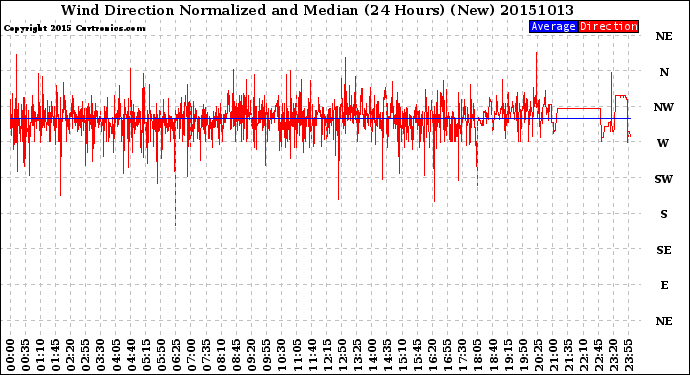
Task: Select the blue Average legend entry
Action: [x=553, y=26]
